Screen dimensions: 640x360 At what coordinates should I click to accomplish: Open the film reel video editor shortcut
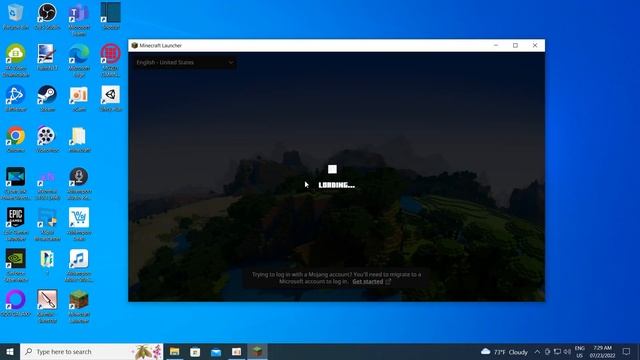pos(46,136)
